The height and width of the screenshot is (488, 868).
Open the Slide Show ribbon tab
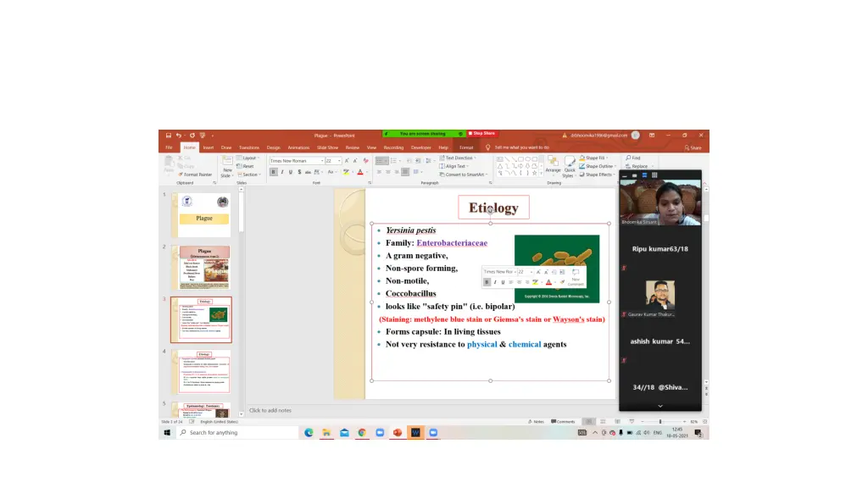tap(328, 147)
